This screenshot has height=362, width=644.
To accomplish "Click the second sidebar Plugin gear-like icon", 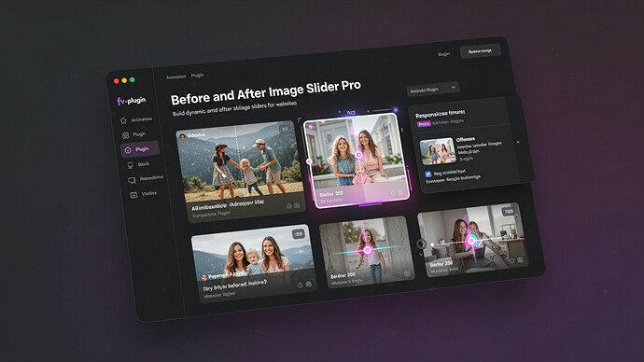I will (126, 135).
